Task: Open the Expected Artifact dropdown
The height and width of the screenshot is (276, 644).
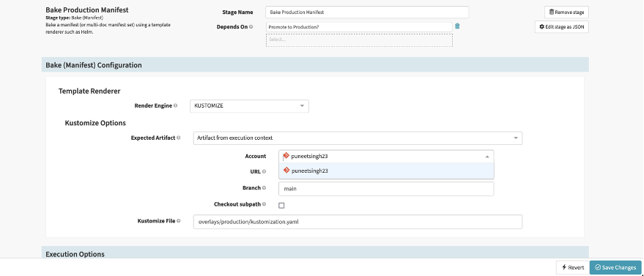Action: click(x=358, y=138)
